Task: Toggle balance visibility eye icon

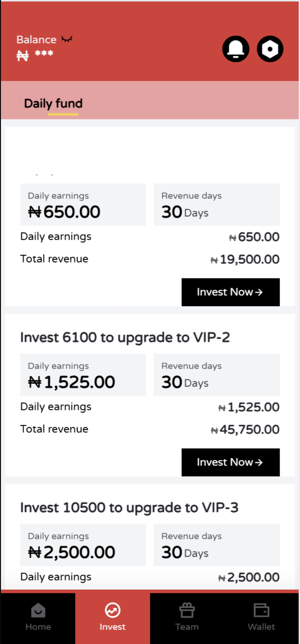Action: click(67, 39)
